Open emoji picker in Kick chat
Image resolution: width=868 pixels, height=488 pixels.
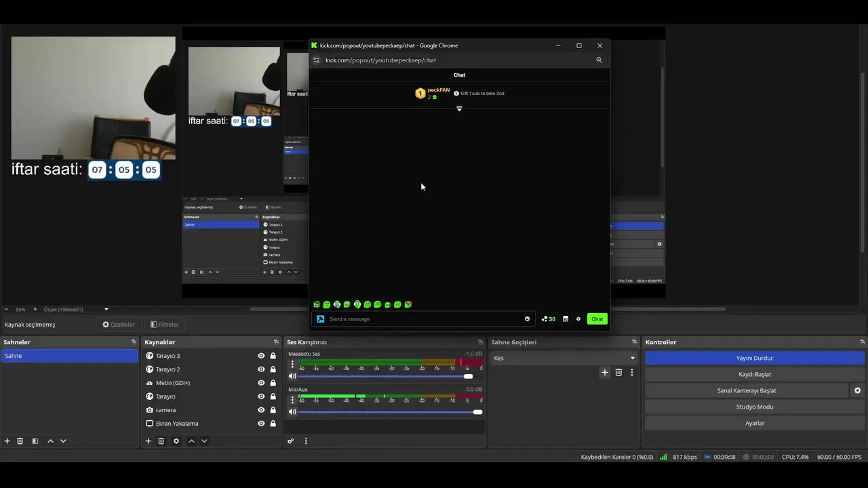click(x=527, y=319)
